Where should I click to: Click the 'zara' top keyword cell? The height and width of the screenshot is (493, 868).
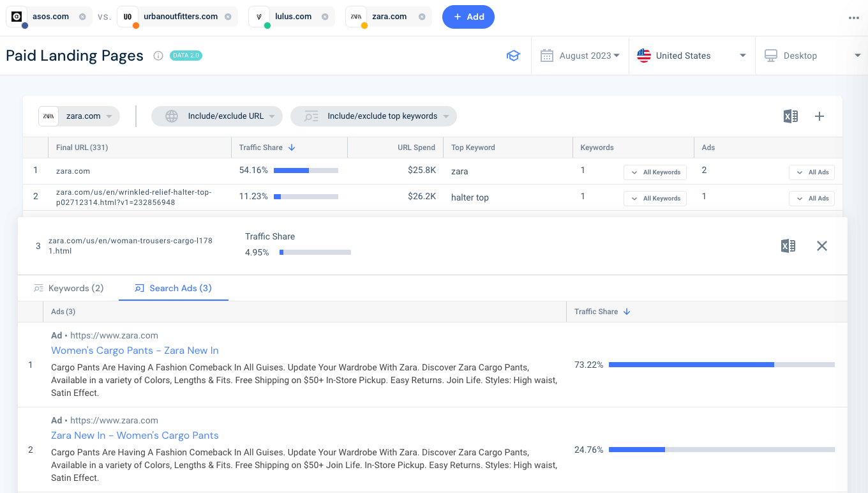coord(460,171)
